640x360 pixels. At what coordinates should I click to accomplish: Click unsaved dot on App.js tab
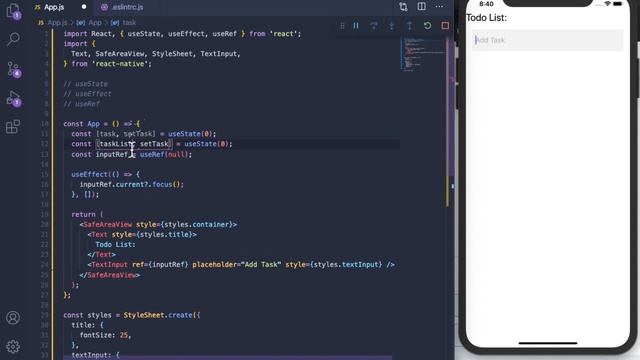[x=84, y=7]
